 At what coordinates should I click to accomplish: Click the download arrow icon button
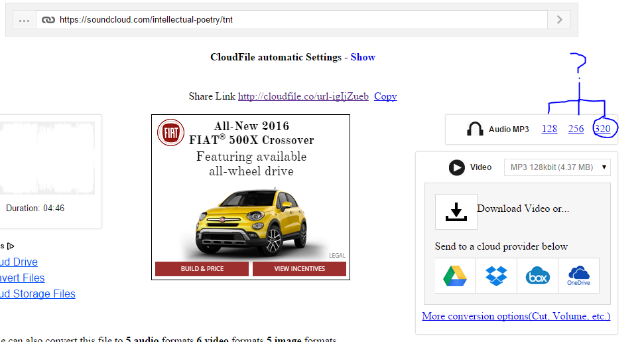point(456,212)
